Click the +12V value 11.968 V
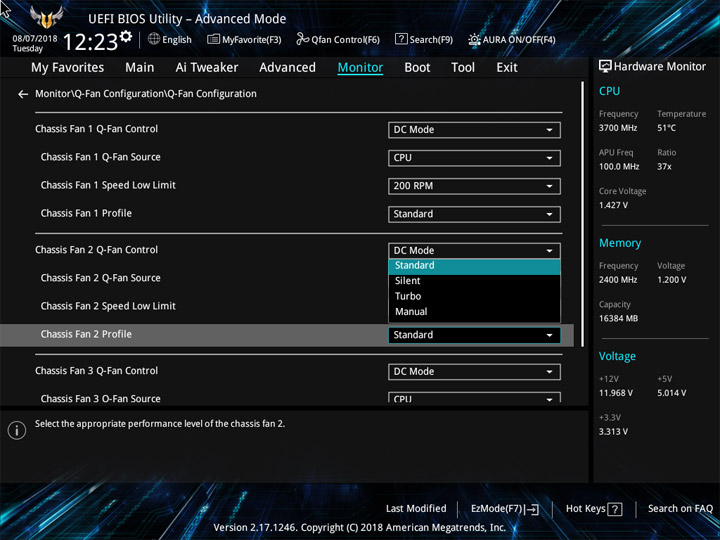The height and width of the screenshot is (540, 720). (x=616, y=393)
